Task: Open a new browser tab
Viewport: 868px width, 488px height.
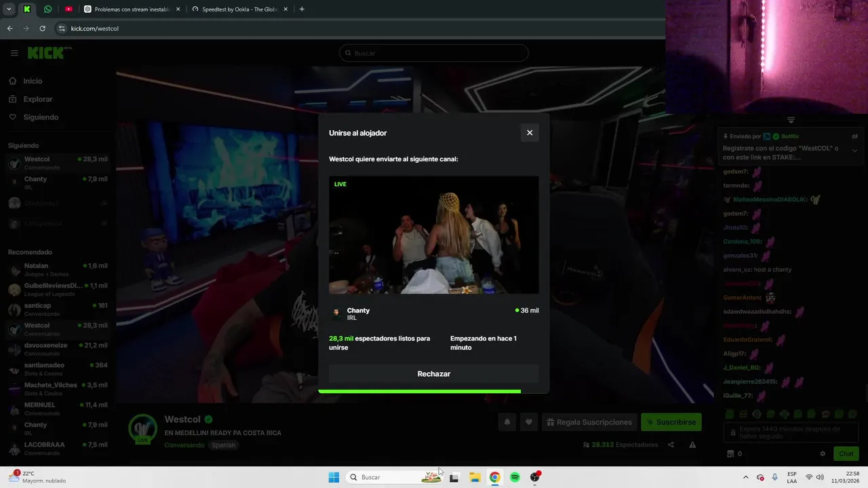Action: 302,9
